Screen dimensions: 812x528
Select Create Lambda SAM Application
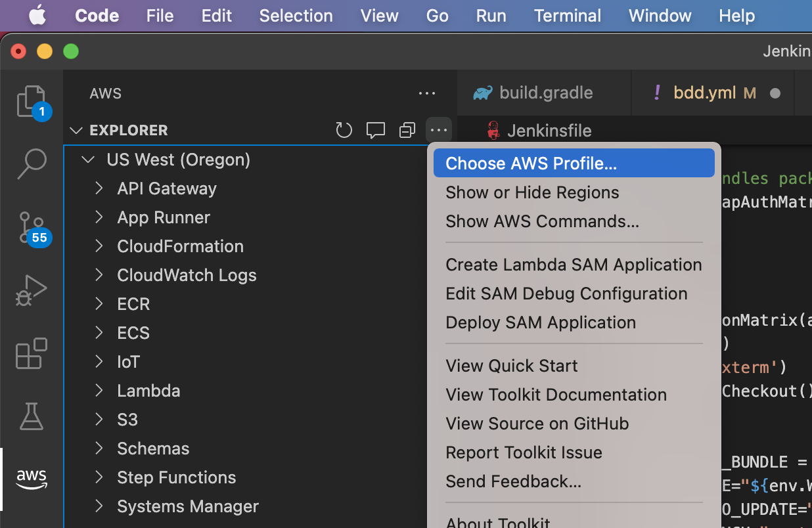(x=574, y=265)
